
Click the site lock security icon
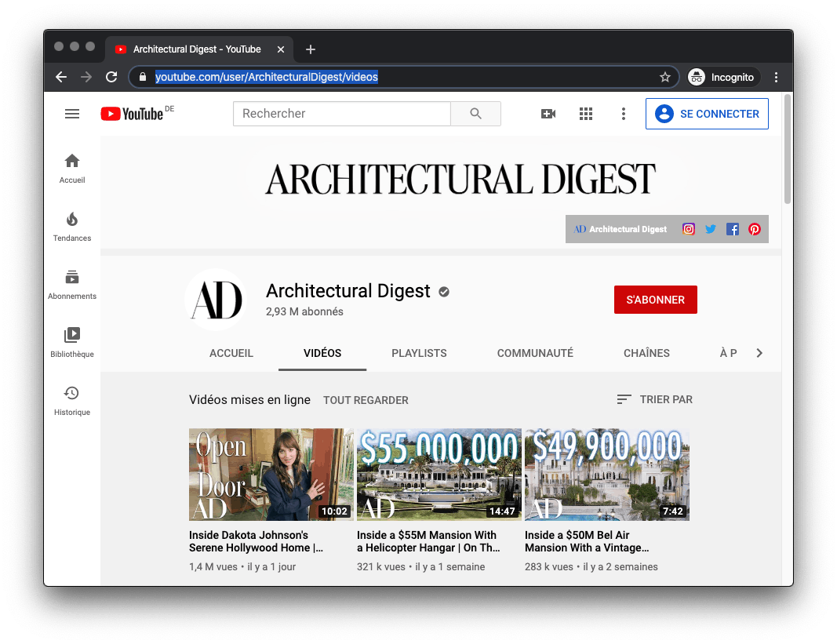pyautogui.click(x=143, y=77)
